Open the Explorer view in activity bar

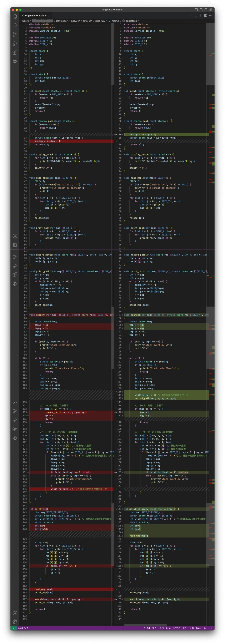click(15, 17)
